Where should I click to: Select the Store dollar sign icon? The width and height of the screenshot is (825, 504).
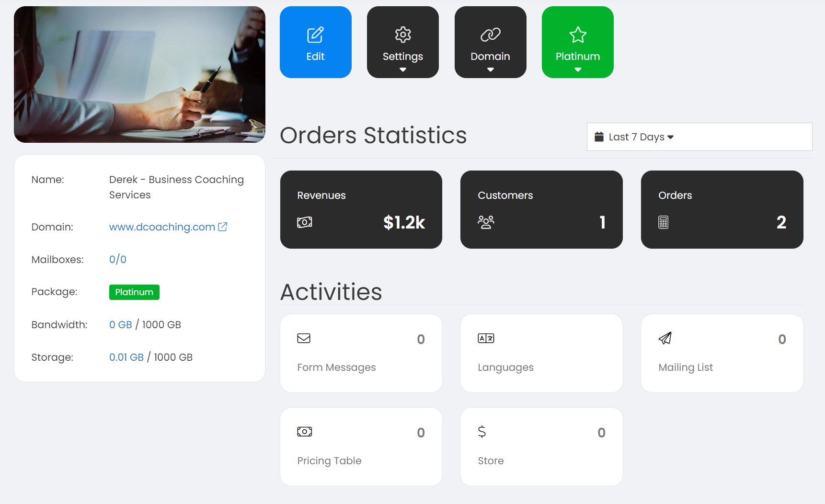[x=481, y=431]
